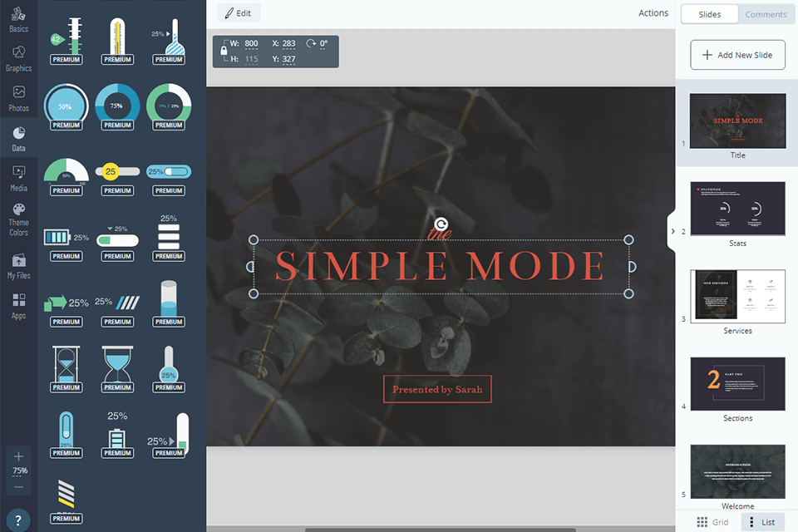The image size is (798, 532).
Task: Open the Photos sidebar panel
Action: pos(18,98)
